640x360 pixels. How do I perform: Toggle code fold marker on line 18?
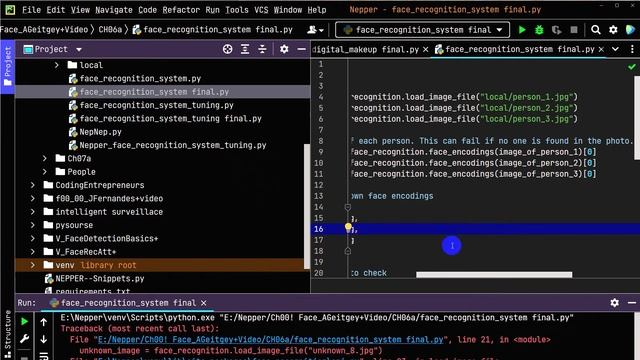point(348,251)
